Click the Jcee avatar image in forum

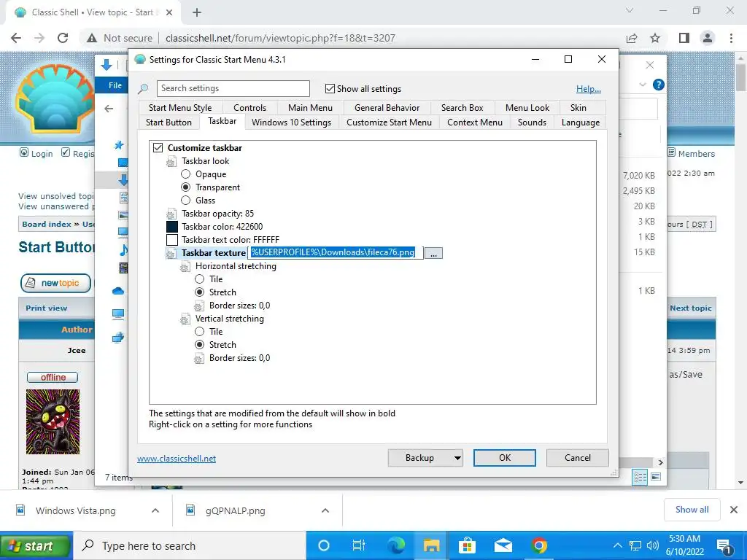point(53,422)
